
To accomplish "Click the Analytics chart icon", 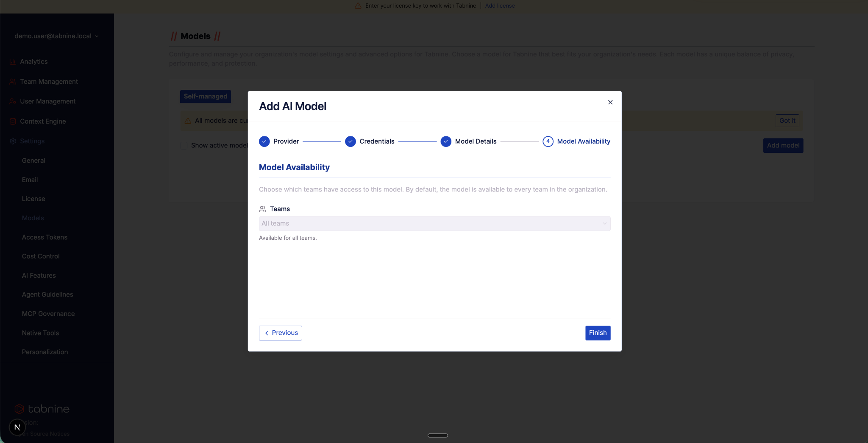I will click(x=13, y=62).
